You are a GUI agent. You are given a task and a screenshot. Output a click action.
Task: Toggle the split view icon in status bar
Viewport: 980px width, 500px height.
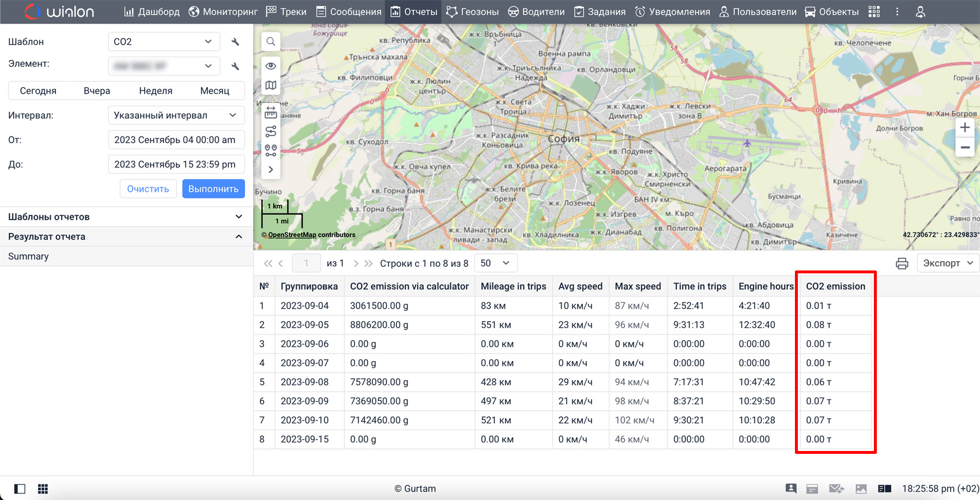point(884,488)
